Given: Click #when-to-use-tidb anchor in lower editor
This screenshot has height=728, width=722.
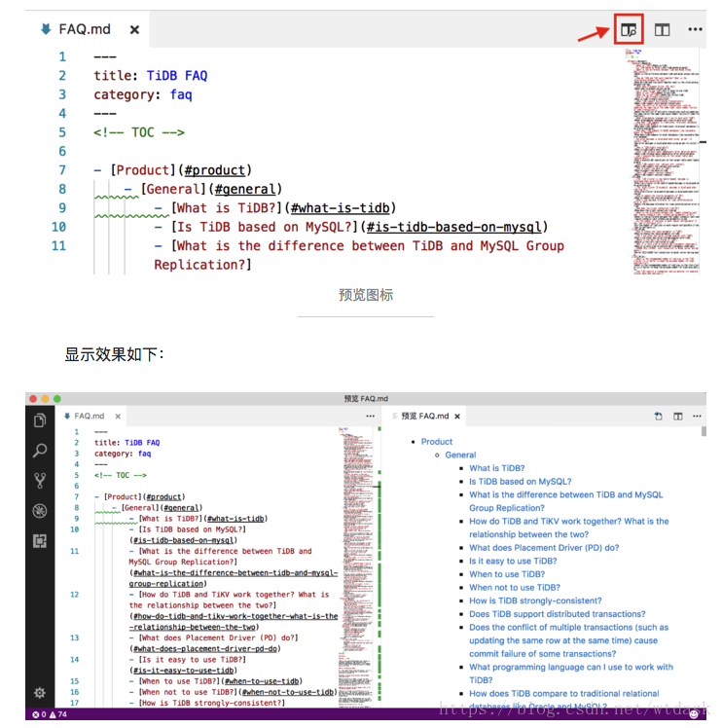Looking at the screenshot, I should click(x=262, y=681).
